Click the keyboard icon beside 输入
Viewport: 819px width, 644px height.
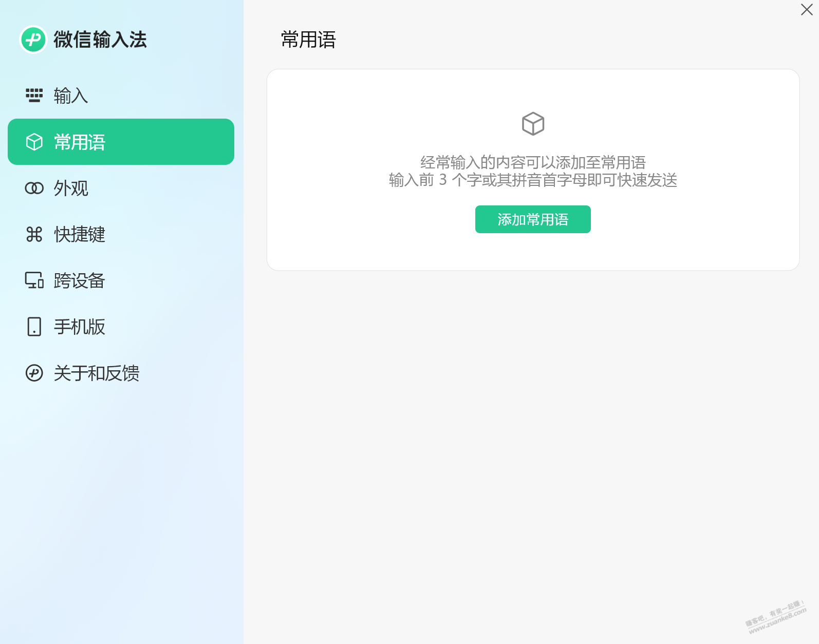34,96
